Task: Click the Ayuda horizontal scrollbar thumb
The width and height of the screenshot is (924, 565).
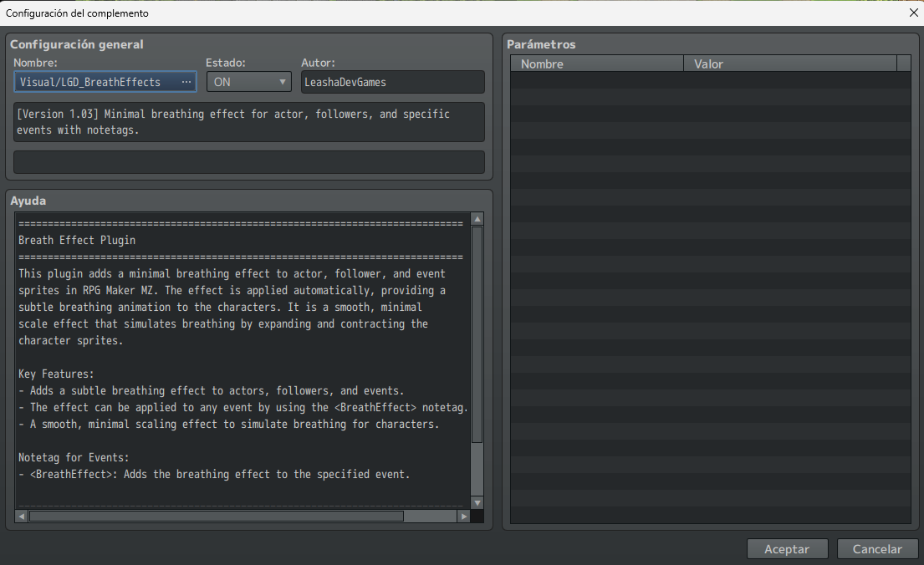Action: coord(217,516)
